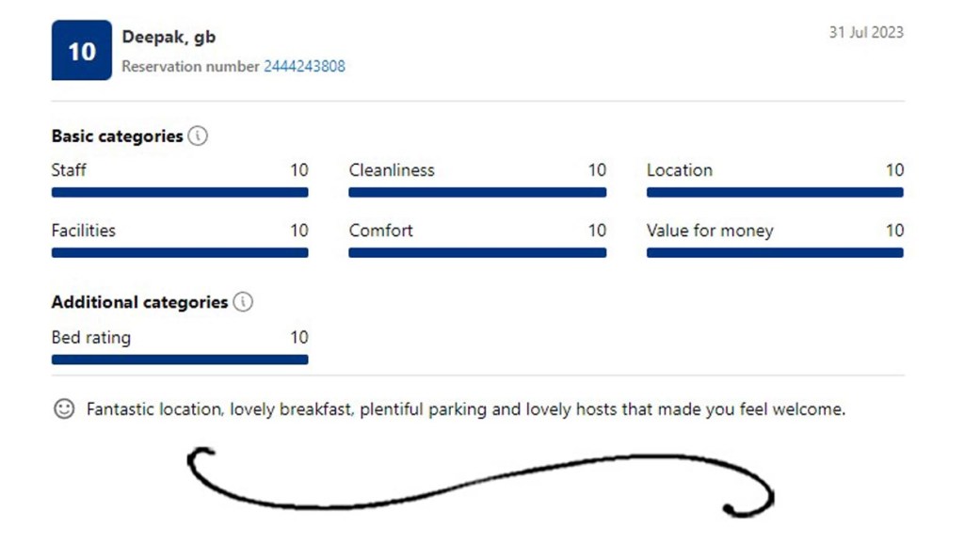Open reservation number 2444243808 link
Viewport: 964px width, 560px height.
tap(304, 67)
